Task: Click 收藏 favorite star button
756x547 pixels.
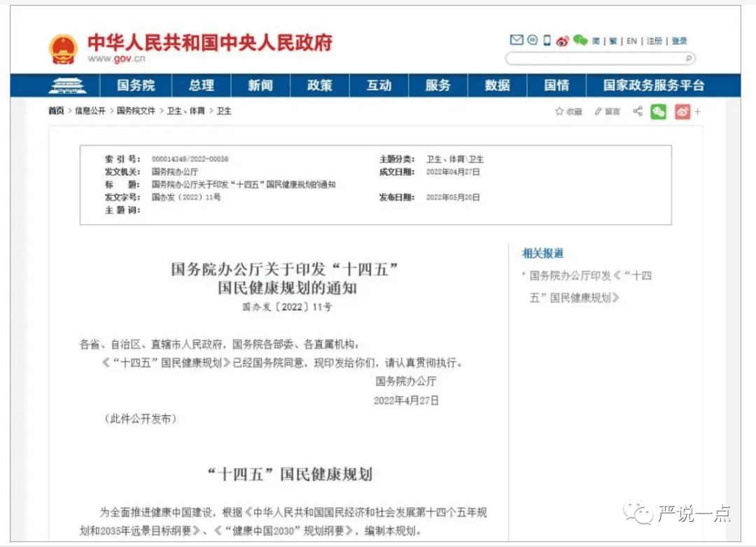Action: [x=568, y=111]
